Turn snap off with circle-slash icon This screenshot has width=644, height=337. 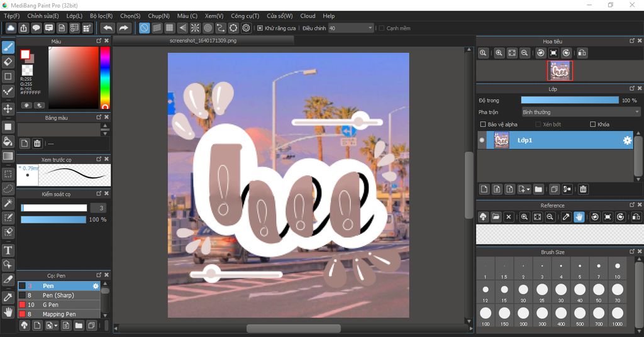(144, 28)
